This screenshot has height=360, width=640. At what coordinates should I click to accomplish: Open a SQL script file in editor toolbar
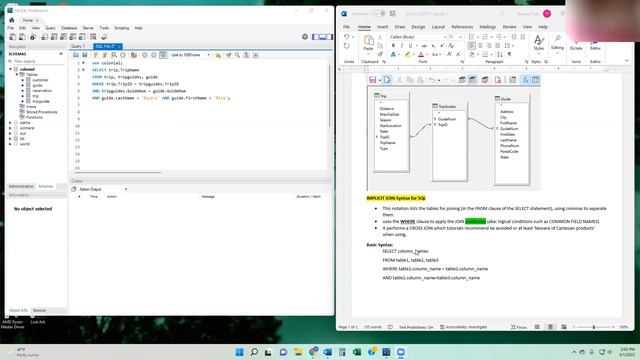(76, 55)
